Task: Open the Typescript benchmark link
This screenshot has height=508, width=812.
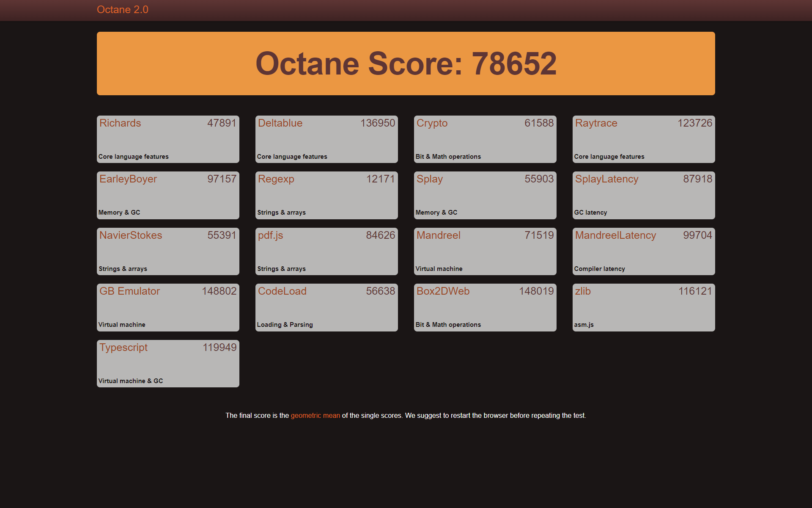Action: point(123,348)
